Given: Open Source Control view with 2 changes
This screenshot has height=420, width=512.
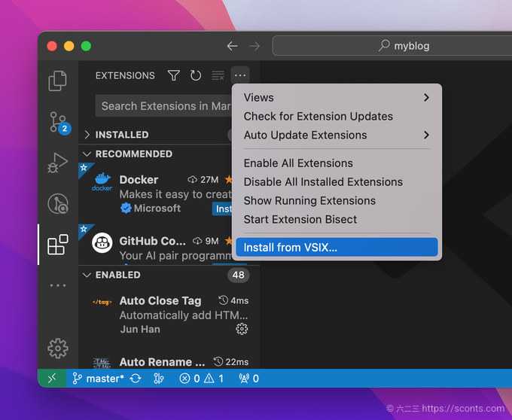Looking at the screenshot, I should (x=59, y=123).
